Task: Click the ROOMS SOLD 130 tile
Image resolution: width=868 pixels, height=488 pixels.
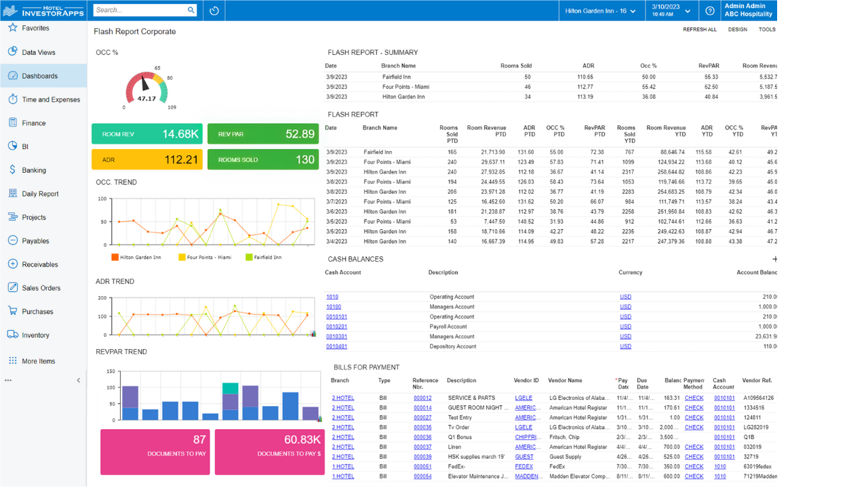Action: tap(263, 160)
